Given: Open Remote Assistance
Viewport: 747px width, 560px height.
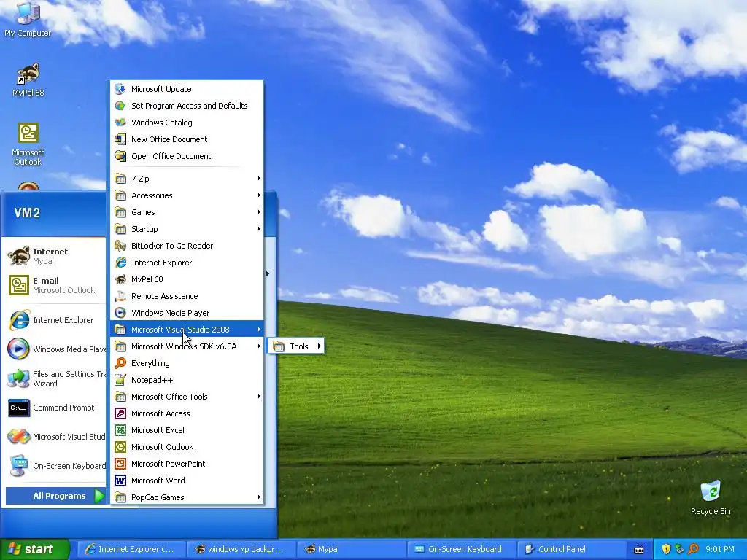Looking at the screenshot, I should pyautogui.click(x=187, y=296).
